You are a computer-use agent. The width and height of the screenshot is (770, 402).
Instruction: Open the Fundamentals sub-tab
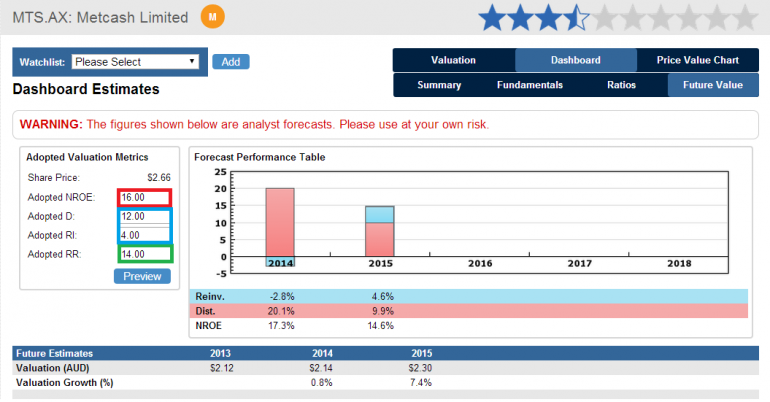click(529, 85)
